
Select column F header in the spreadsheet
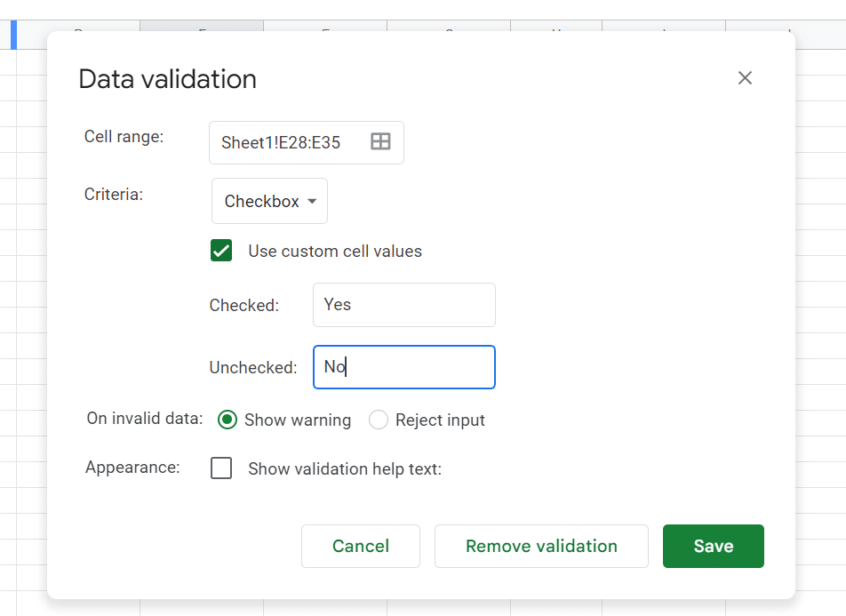[324, 28]
